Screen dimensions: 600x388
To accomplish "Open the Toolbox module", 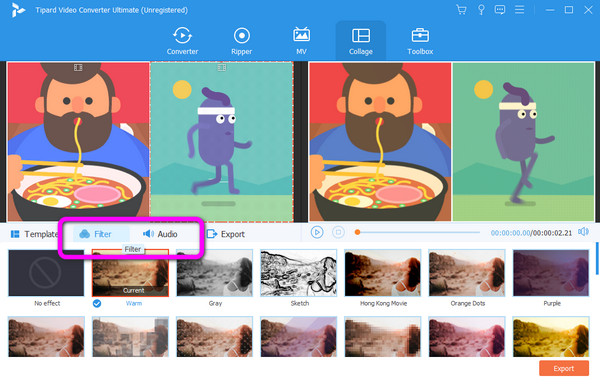I will click(x=420, y=41).
